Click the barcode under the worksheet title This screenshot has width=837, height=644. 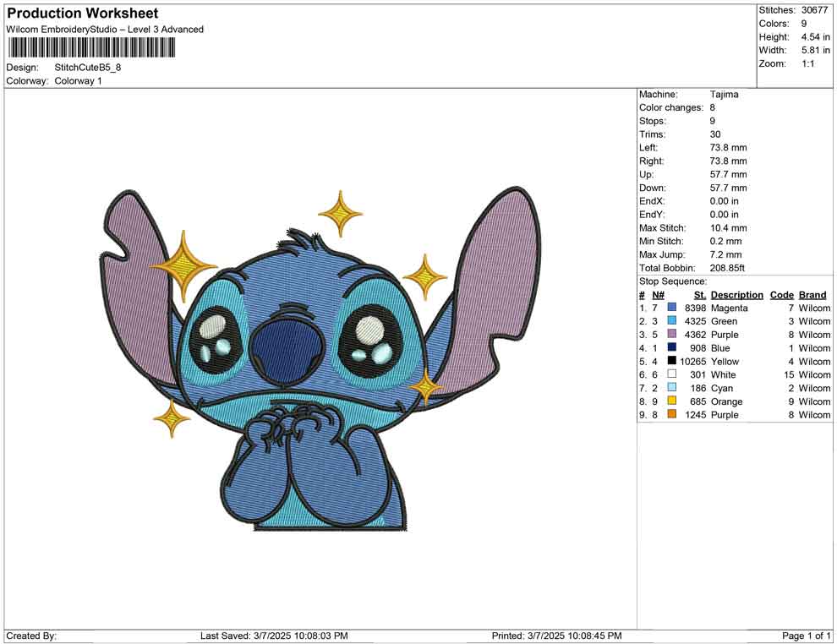coord(90,47)
